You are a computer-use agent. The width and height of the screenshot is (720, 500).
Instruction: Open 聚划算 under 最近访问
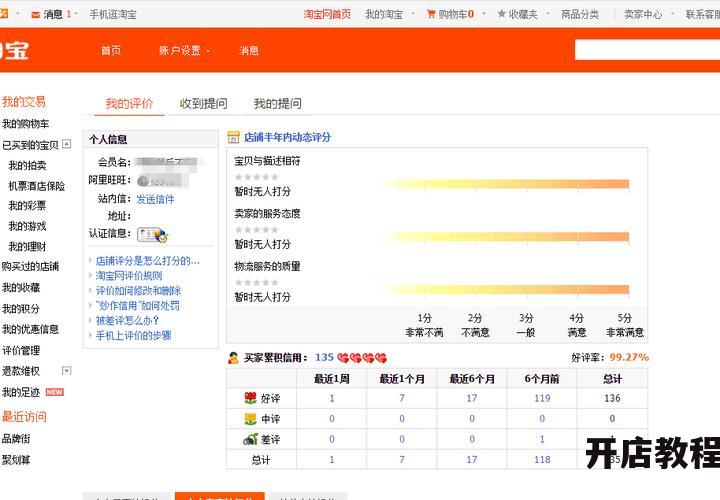coord(16,460)
